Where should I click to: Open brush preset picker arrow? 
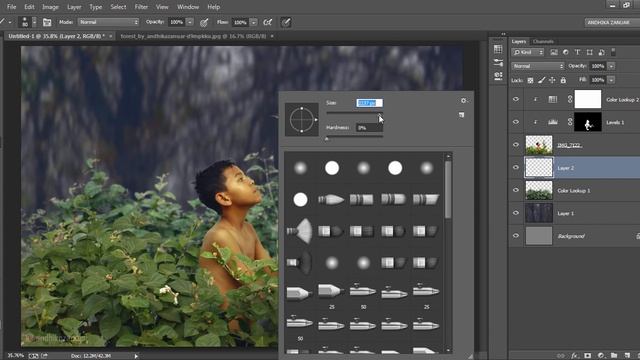pos(34,22)
